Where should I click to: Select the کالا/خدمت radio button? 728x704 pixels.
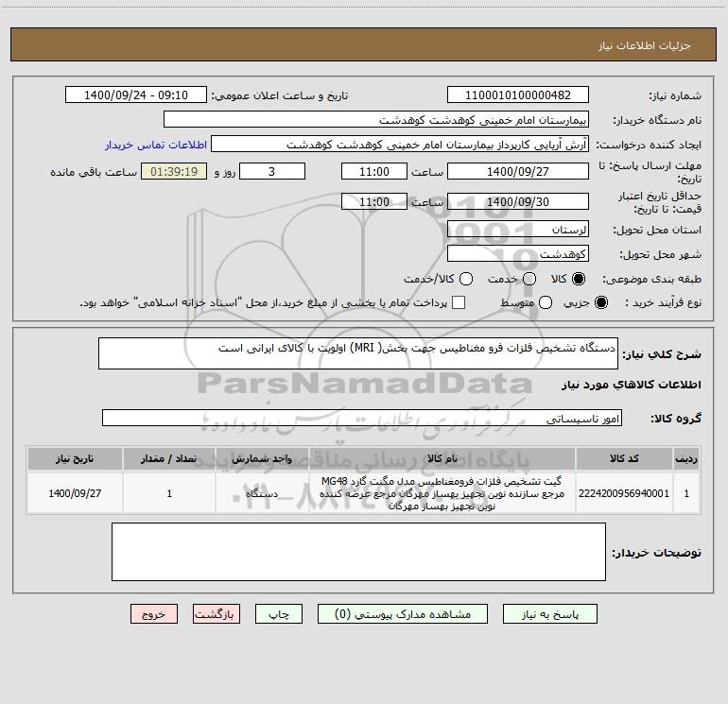(x=466, y=279)
